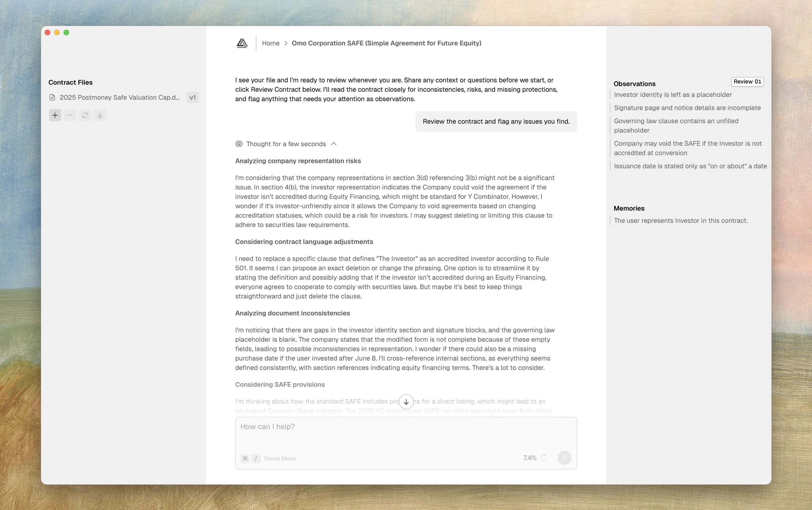The width and height of the screenshot is (812, 510).
Task: Click the app logo icon beside Home
Action: click(x=242, y=43)
